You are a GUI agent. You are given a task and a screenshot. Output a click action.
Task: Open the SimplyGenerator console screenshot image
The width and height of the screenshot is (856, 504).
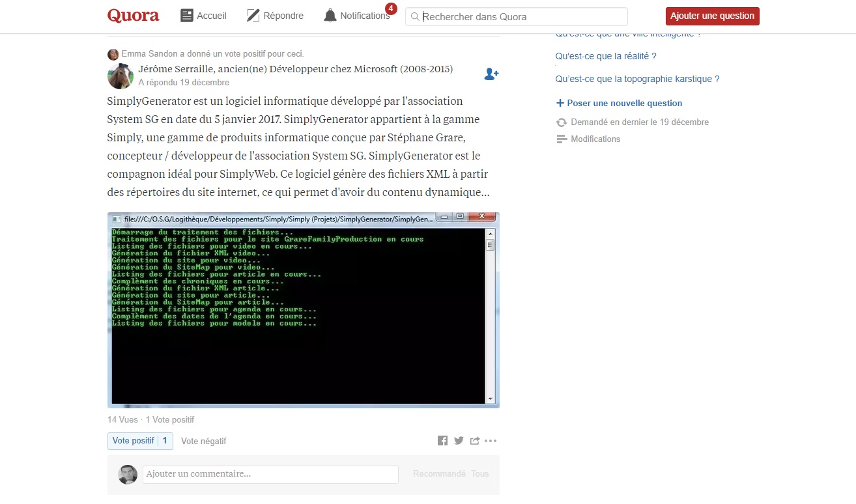click(304, 310)
